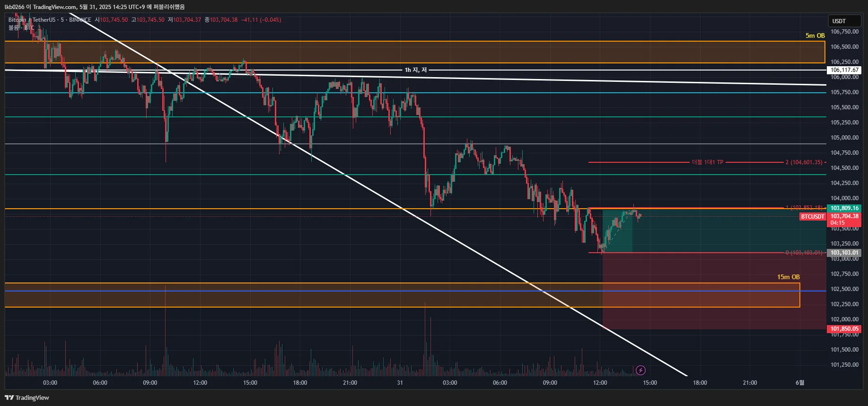Image resolution: width=868 pixels, height=406 pixels.
Task: Click the TradingView logo at bottom left
Action: coord(27,397)
